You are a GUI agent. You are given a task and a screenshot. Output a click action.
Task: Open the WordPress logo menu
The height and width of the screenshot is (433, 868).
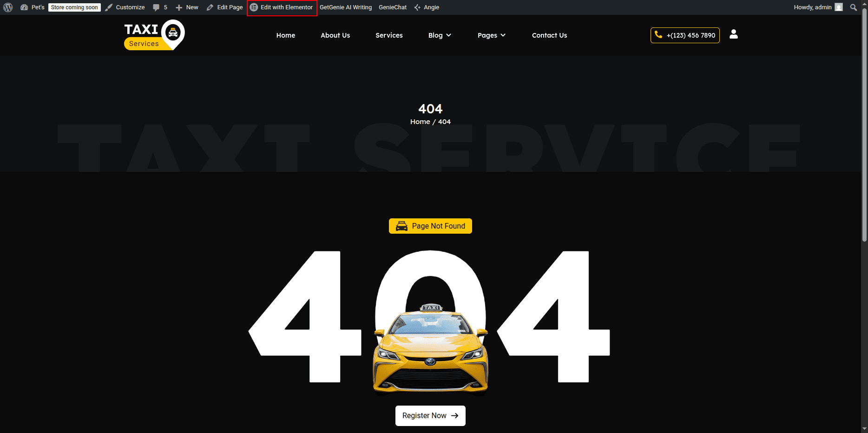tap(8, 7)
